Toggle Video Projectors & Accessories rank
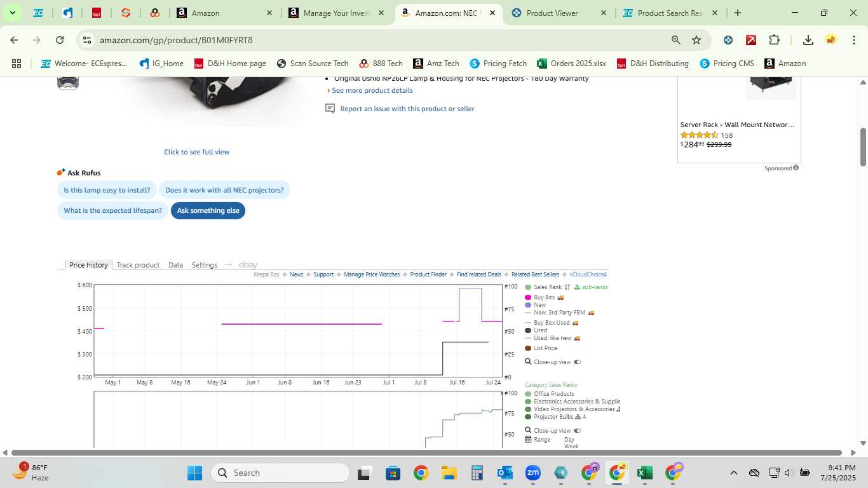Screen dimensions: 868x488 pos(572,409)
